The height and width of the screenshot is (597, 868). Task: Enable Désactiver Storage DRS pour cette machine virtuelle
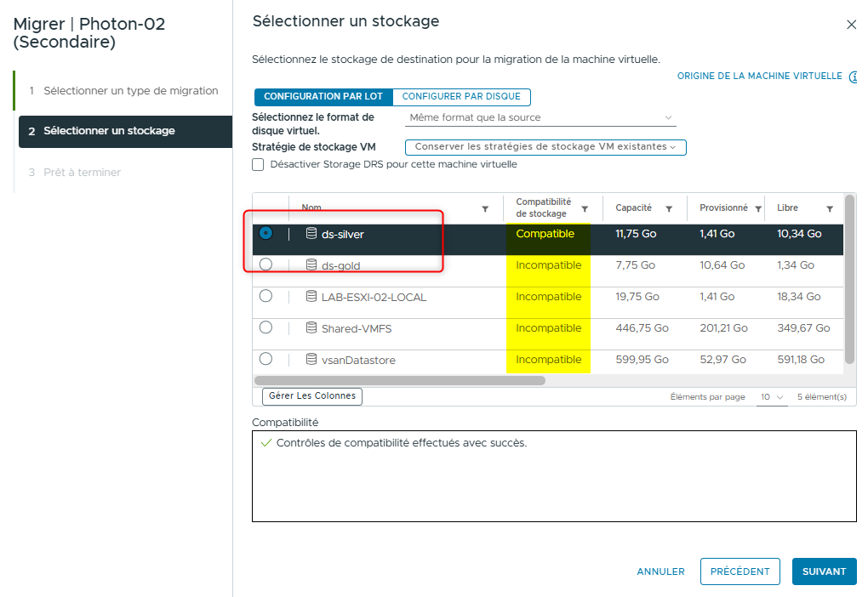258,164
